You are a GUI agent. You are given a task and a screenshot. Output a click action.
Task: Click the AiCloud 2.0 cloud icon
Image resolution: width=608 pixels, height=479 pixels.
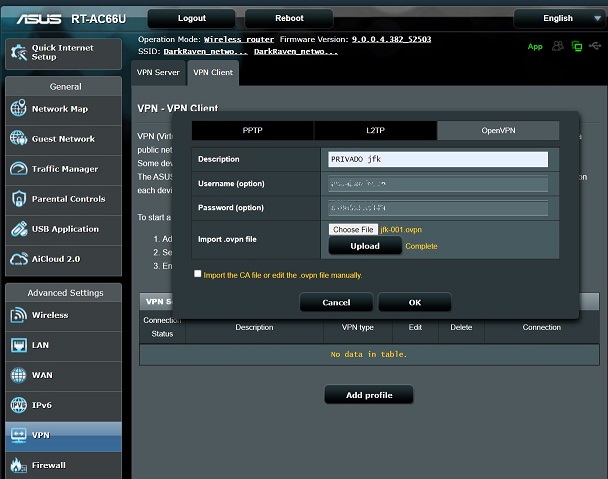point(18,259)
